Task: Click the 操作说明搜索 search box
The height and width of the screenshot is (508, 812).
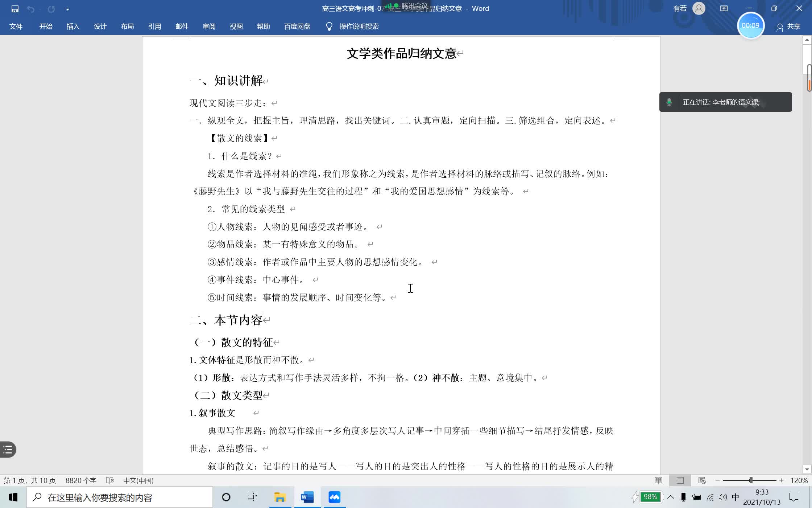Action: point(359,26)
